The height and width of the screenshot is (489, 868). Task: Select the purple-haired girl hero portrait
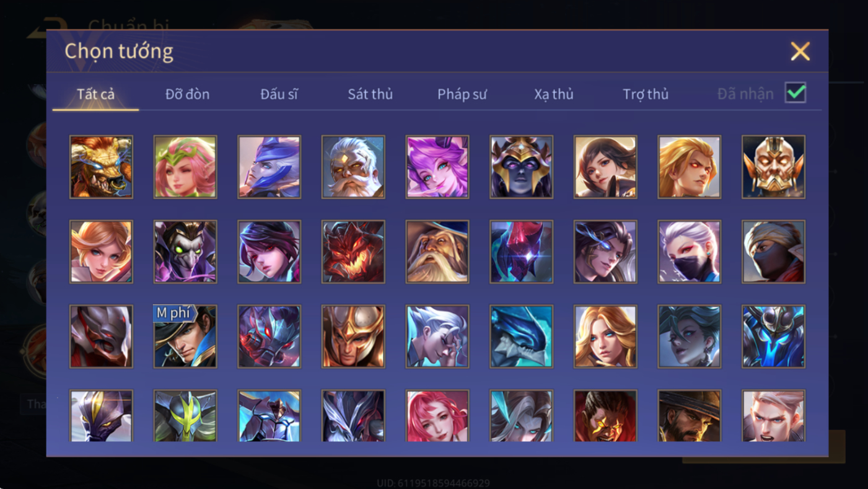pos(437,167)
